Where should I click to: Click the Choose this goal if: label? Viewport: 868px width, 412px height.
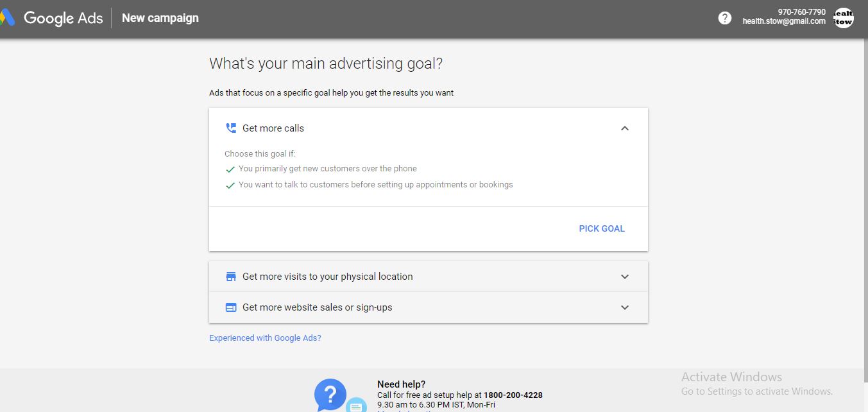[260, 154]
